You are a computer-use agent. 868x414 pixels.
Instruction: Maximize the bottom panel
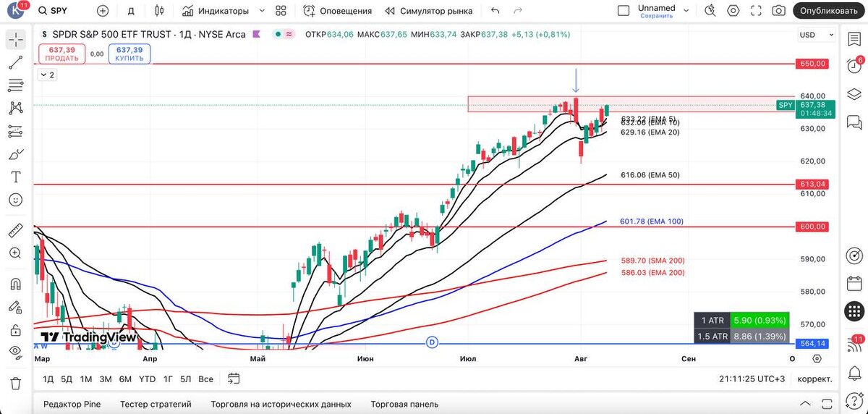827,404
